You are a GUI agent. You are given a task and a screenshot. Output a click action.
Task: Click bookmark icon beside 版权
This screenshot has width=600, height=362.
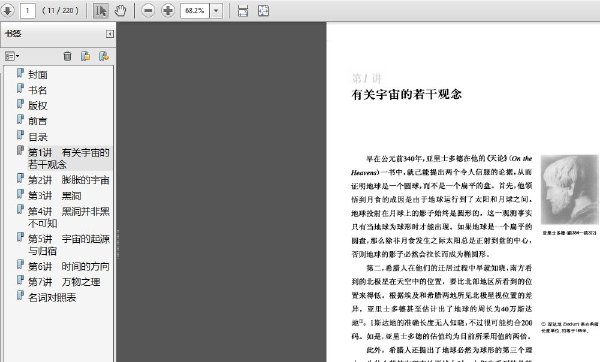(20, 103)
